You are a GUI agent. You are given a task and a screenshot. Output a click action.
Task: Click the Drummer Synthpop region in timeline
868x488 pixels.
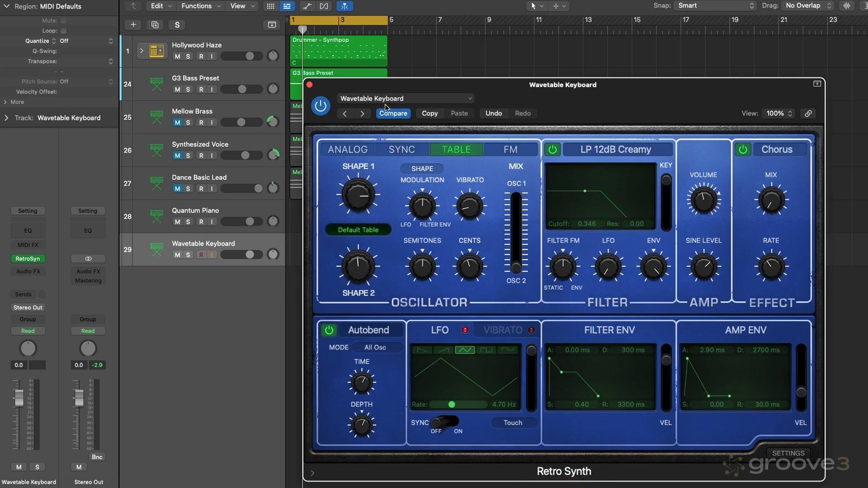point(339,51)
